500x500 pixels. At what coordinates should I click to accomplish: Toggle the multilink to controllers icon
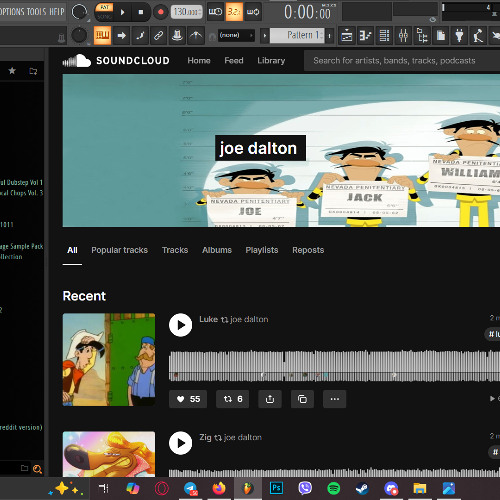coord(159,35)
